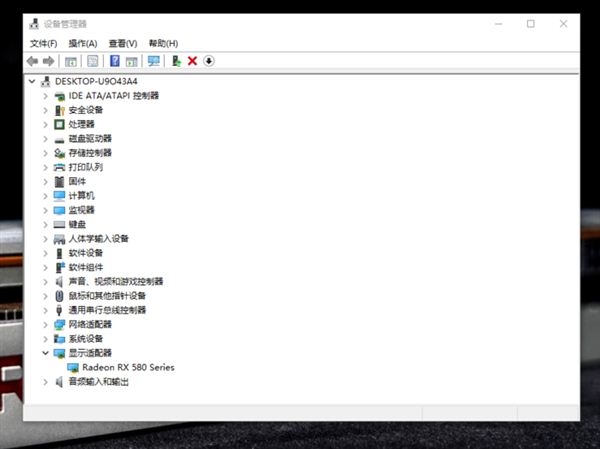Click the disable device down-arrow icon
Screen dimensions: 600x449
click(209, 61)
